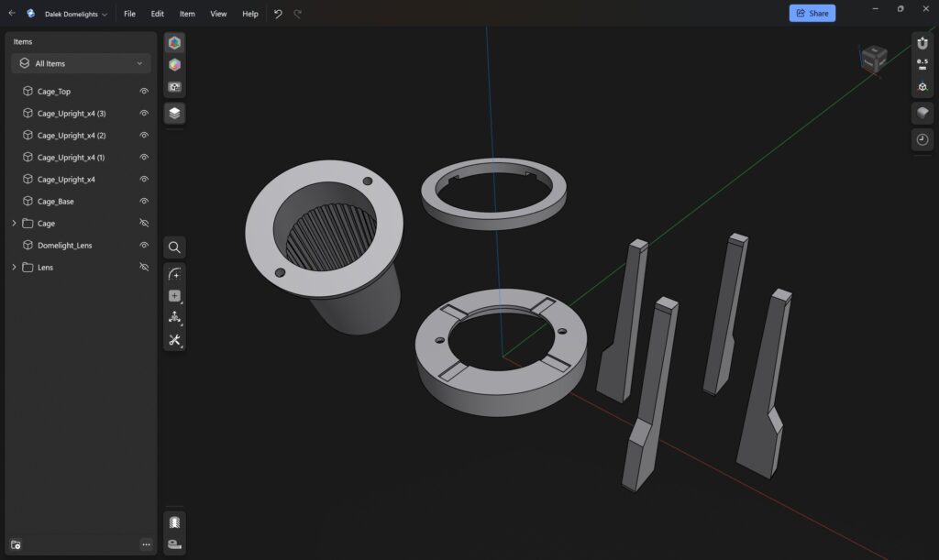Select the sketch arc tool

174,274
